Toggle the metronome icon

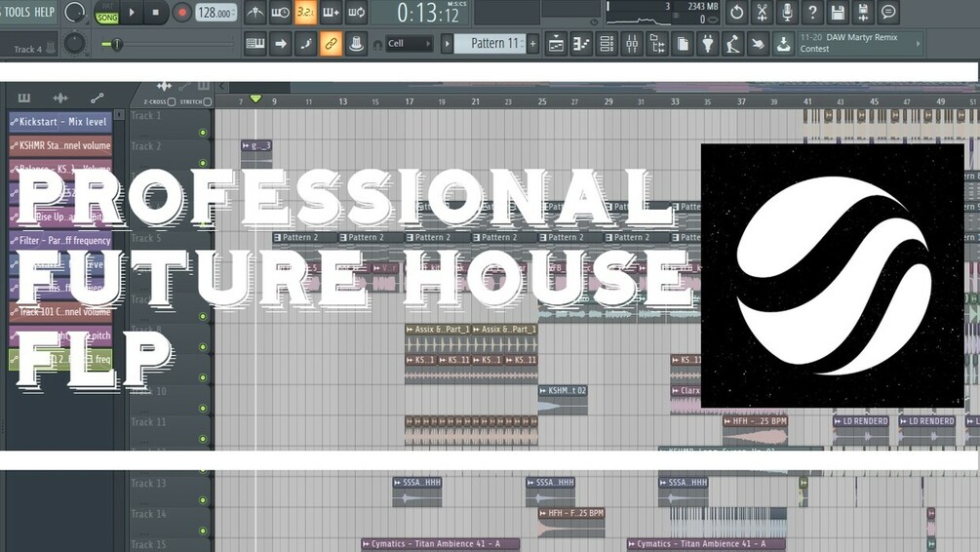(255, 12)
